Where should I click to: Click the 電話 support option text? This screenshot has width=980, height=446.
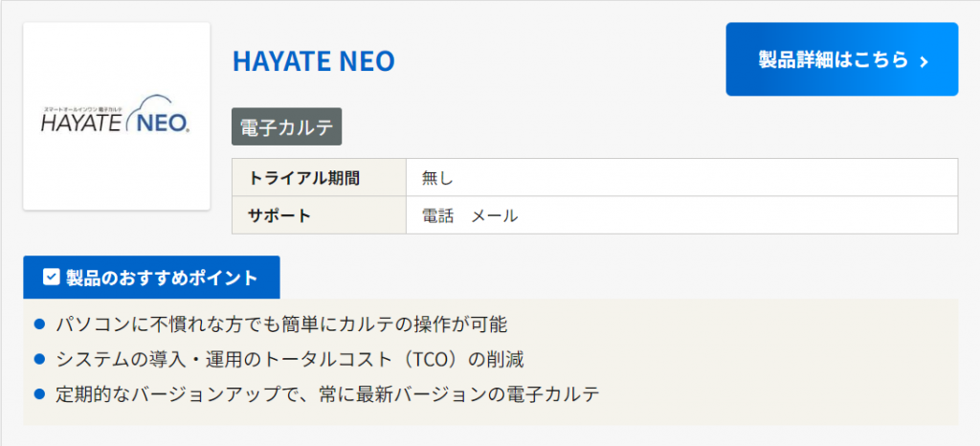(x=437, y=215)
